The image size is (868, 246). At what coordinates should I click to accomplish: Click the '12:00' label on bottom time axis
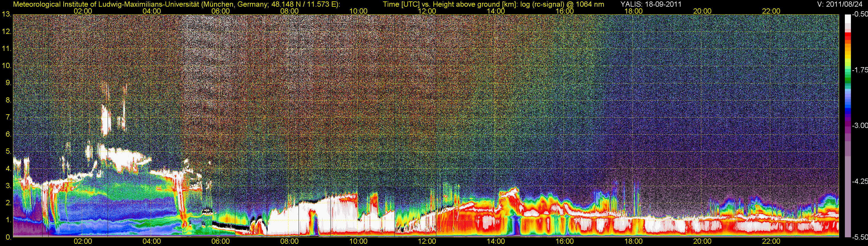coord(427,241)
